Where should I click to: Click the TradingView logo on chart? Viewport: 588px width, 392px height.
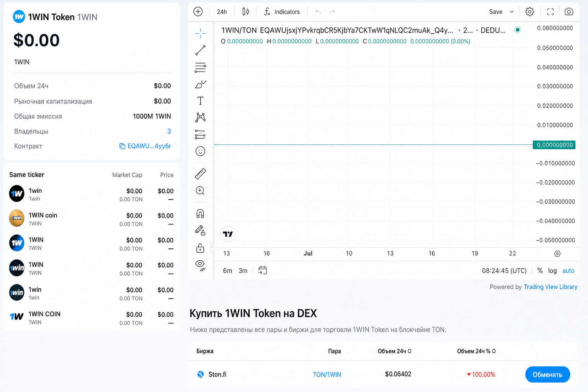tap(228, 234)
